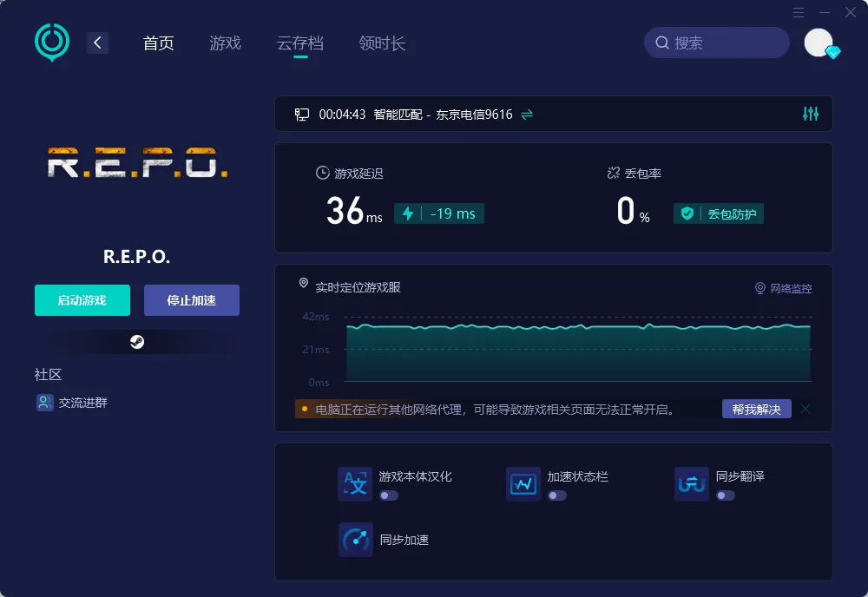868x597 pixels.
Task: Open 网络监控 link
Action: pyautogui.click(x=783, y=288)
